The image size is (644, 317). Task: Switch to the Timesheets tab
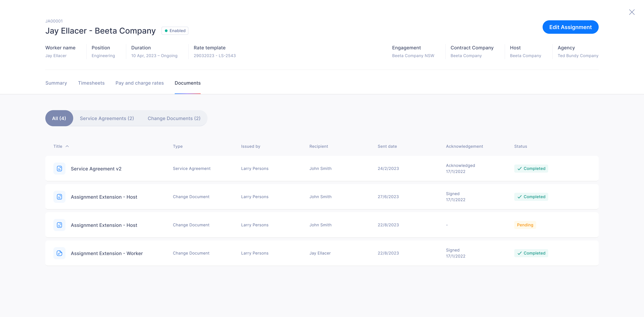click(91, 83)
